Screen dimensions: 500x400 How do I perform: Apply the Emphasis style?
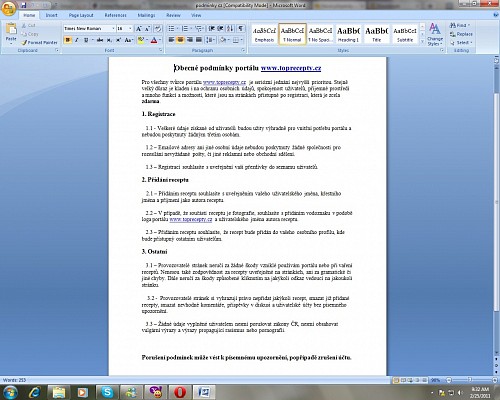(x=264, y=34)
